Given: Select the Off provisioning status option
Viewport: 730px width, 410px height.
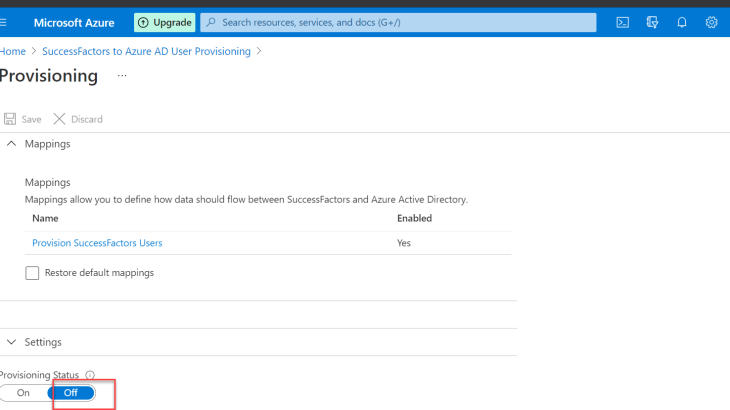Looking at the screenshot, I should point(71,393).
